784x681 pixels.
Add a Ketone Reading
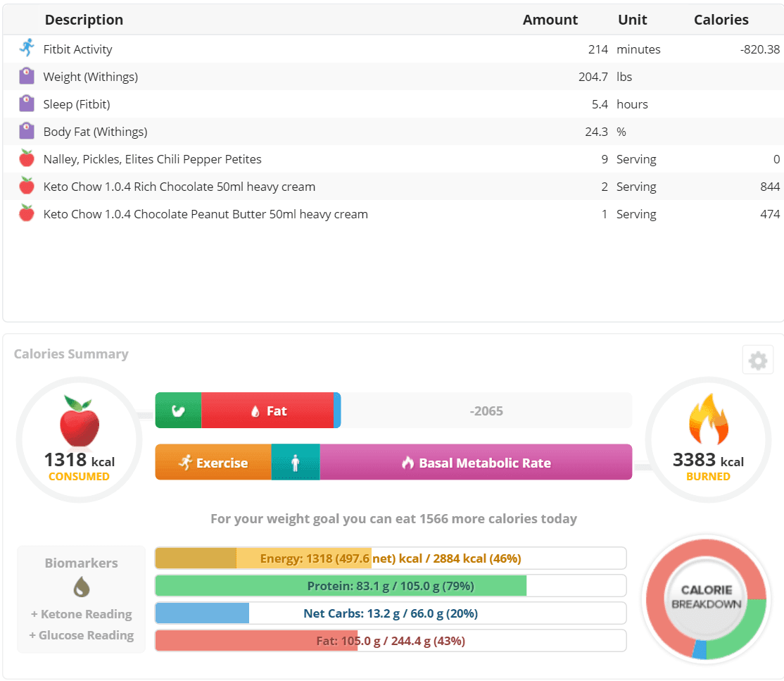click(81, 614)
